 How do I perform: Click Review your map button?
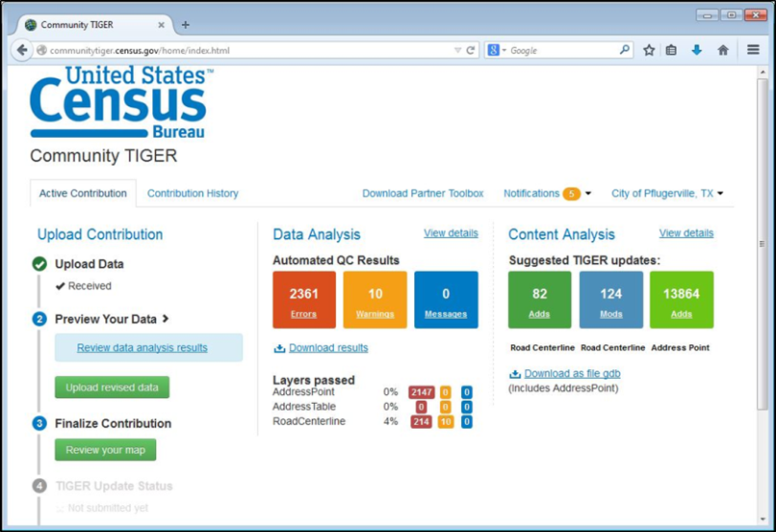105,450
